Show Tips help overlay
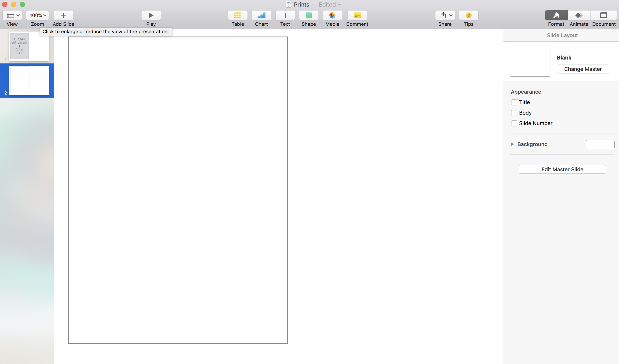 [x=469, y=15]
